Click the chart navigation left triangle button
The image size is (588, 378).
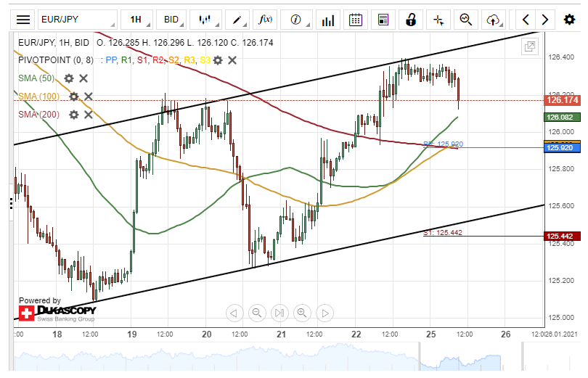234,313
